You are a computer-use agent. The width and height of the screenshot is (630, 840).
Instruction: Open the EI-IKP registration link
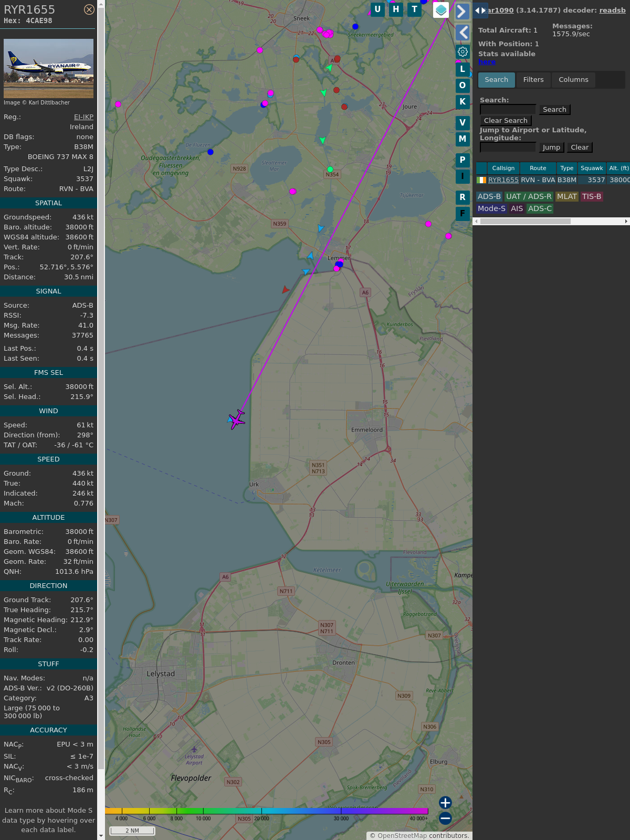83,117
